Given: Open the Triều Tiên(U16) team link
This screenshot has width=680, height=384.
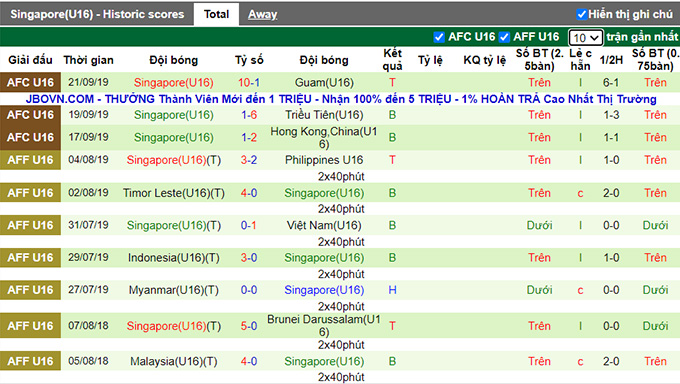Looking at the screenshot, I should coord(324,115).
